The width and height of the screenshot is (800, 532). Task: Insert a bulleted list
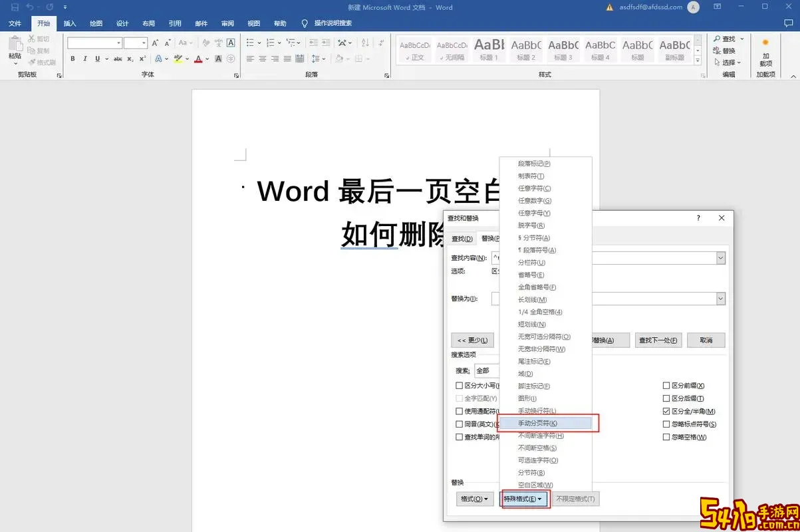pyautogui.click(x=250, y=43)
